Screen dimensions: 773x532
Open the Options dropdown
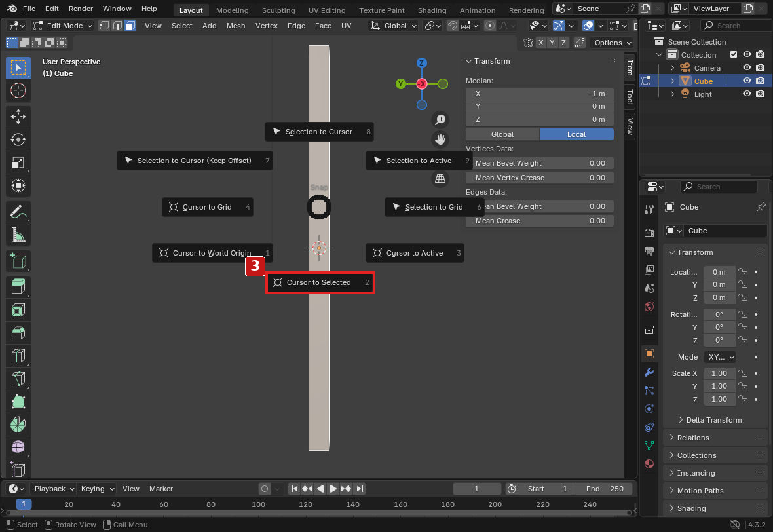coord(613,43)
